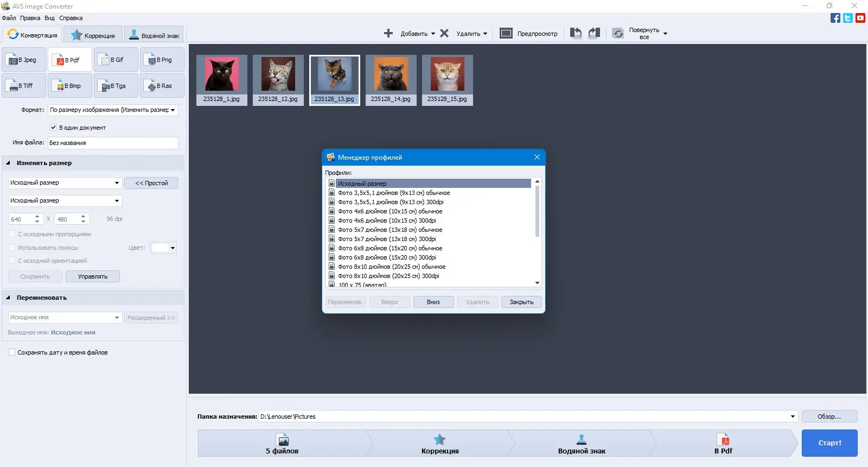Select 'Фото 8x10 дюймов (20x25 см) обычное' profile
The height and width of the screenshot is (467, 868).
[x=392, y=267]
